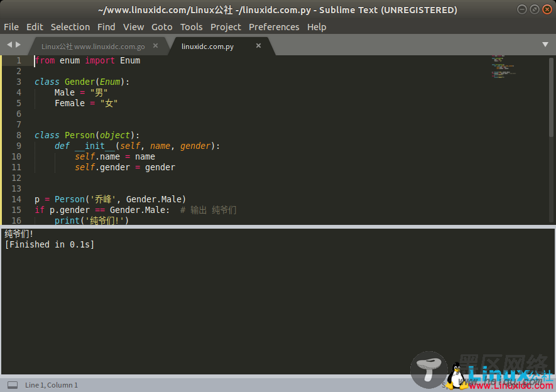The image size is (556, 392).
Task: Click the Female = "女" line
Action: tap(86, 103)
